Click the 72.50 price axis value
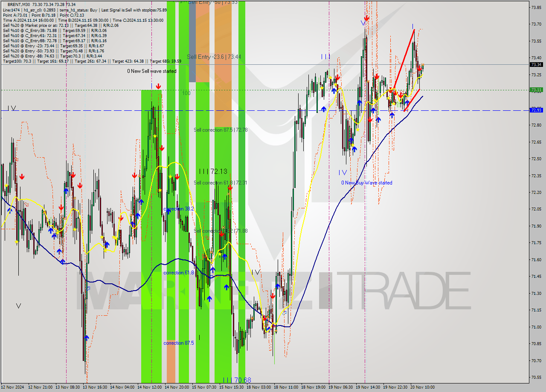The height and width of the screenshot is (392, 546). tap(536, 159)
